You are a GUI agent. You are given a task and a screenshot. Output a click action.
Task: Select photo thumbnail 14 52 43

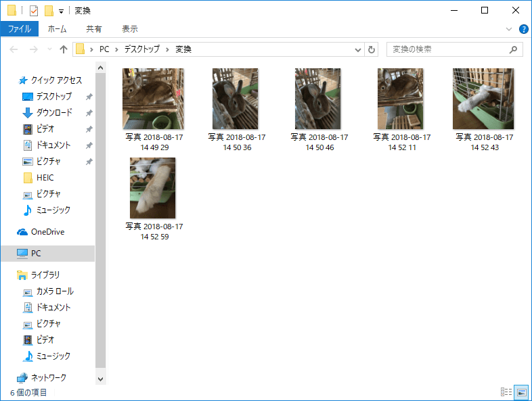(483, 99)
